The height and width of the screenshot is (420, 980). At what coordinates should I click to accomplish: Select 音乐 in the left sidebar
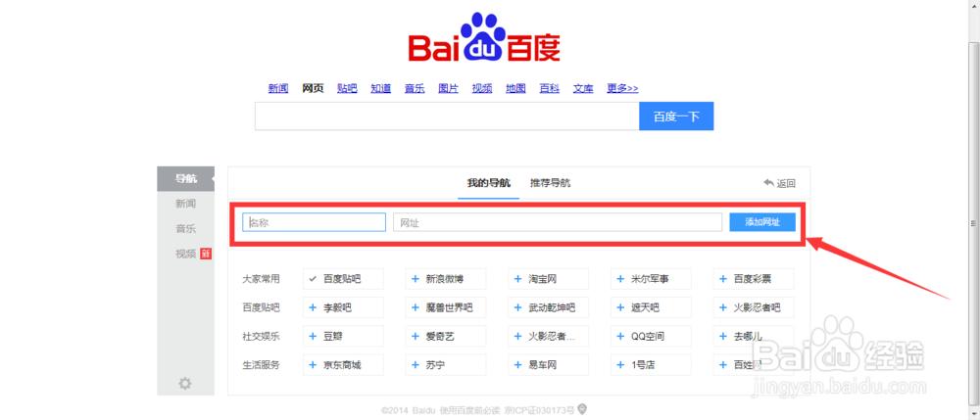185,228
